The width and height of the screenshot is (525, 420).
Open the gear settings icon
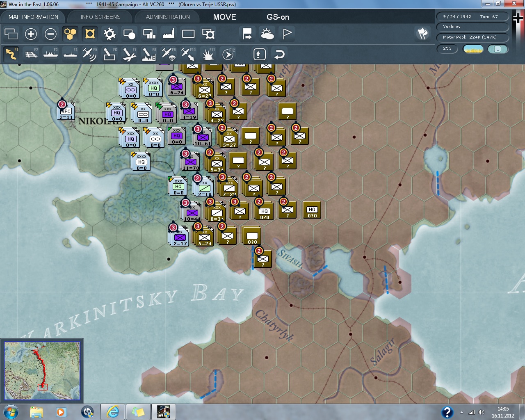point(110,34)
